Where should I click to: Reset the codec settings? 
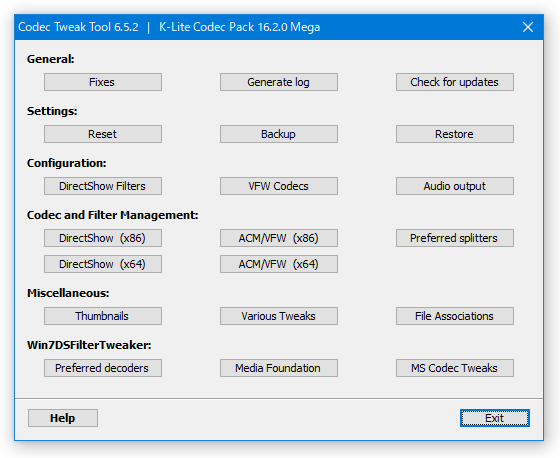tap(103, 134)
